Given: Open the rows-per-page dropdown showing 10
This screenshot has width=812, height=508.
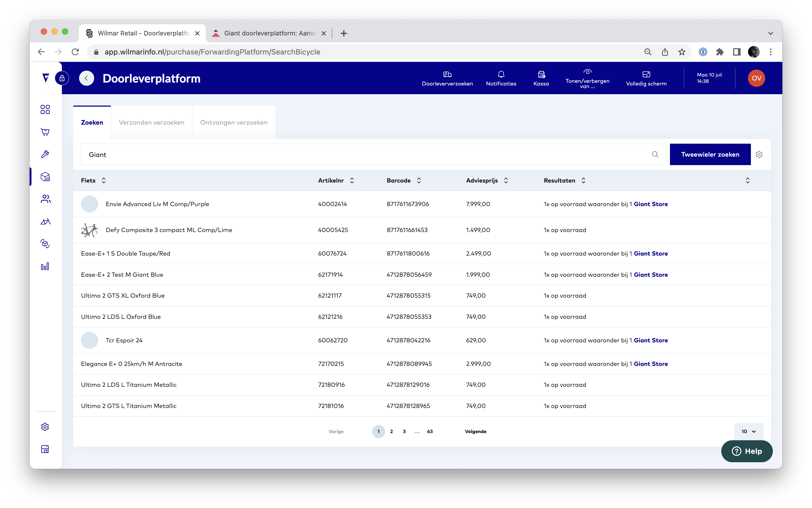Looking at the screenshot, I should [748, 431].
